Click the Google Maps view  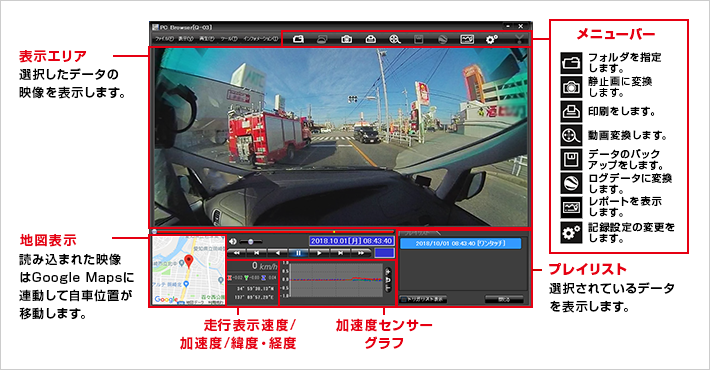(188, 270)
